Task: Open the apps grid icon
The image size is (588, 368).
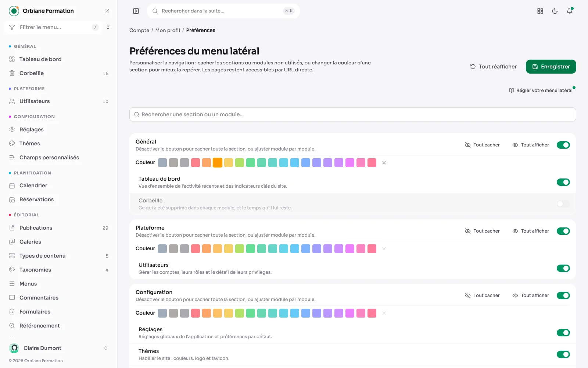Action: tap(540, 11)
